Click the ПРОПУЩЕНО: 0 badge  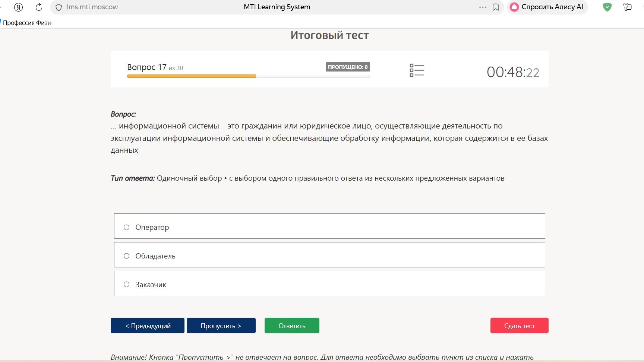348,67
